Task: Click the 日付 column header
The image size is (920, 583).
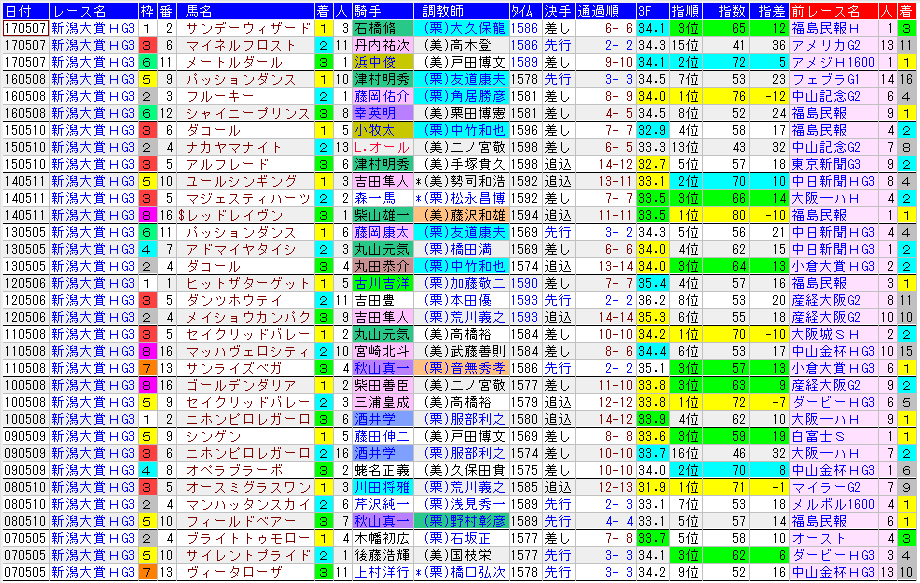Action: tap(24, 11)
